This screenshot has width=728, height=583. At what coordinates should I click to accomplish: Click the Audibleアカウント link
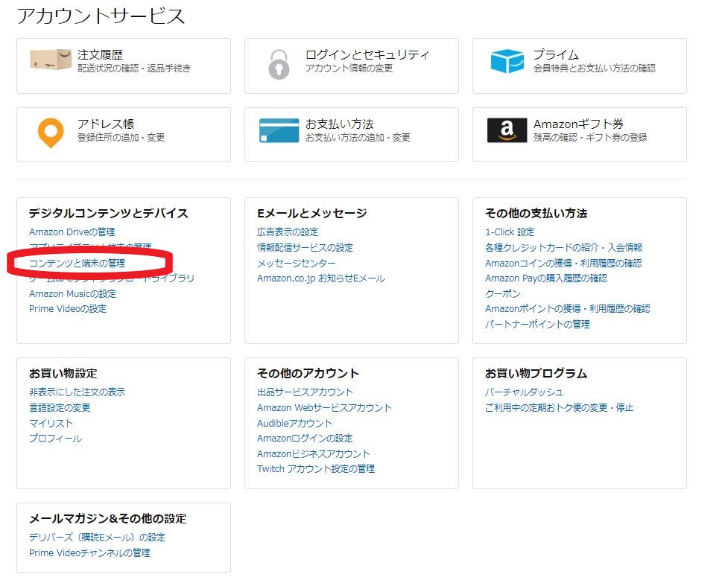point(295,423)
